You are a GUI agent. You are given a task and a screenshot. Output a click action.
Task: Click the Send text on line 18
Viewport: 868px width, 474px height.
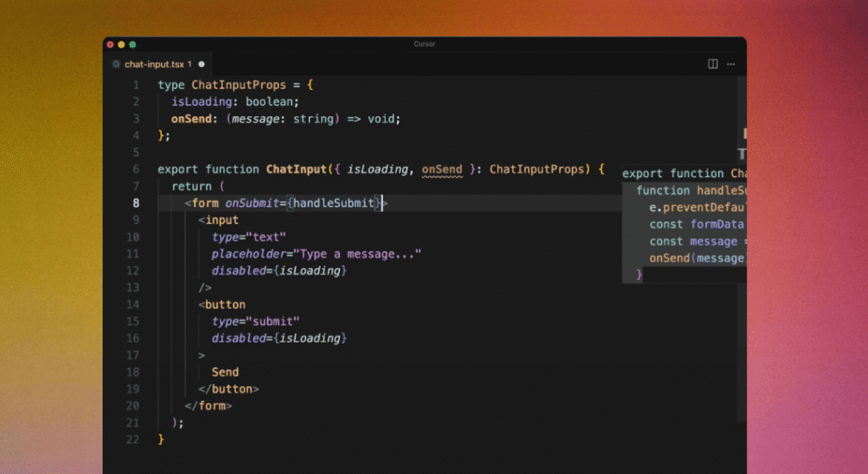coord(225,372)
